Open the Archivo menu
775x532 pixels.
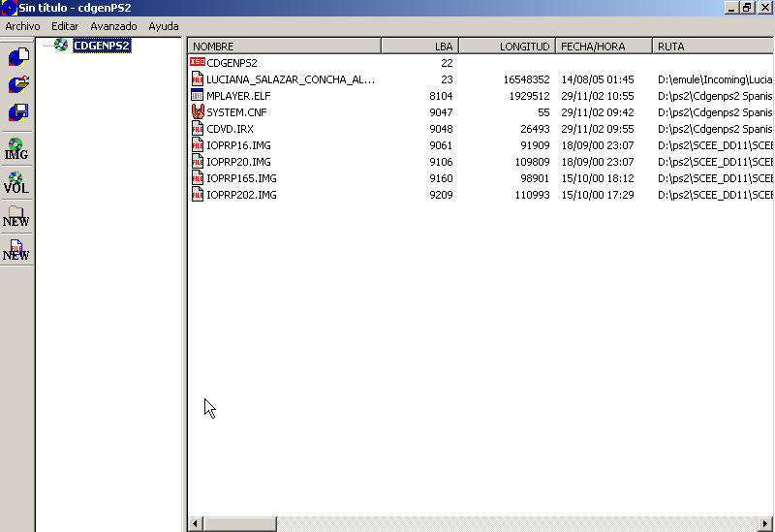(x=22, y=26)
